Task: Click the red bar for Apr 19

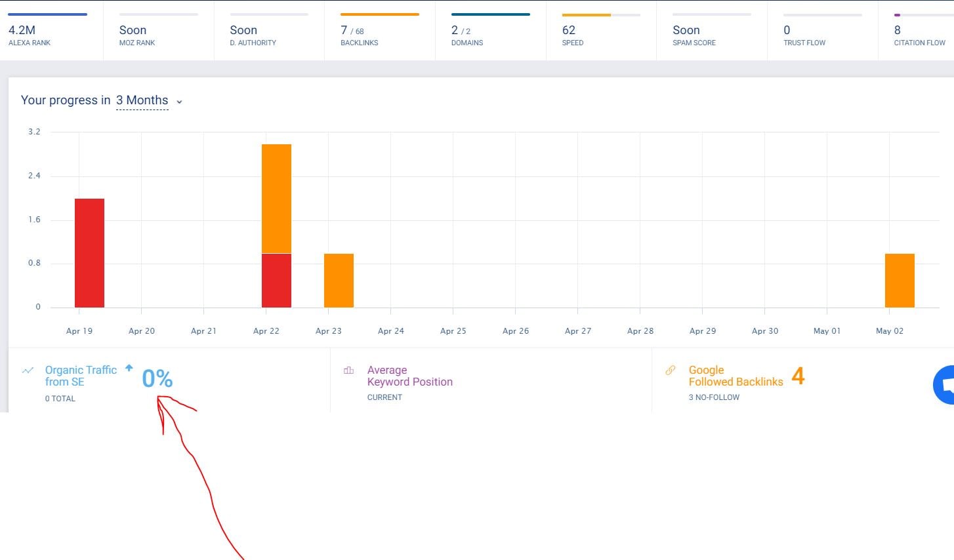Action: [89, 253]
